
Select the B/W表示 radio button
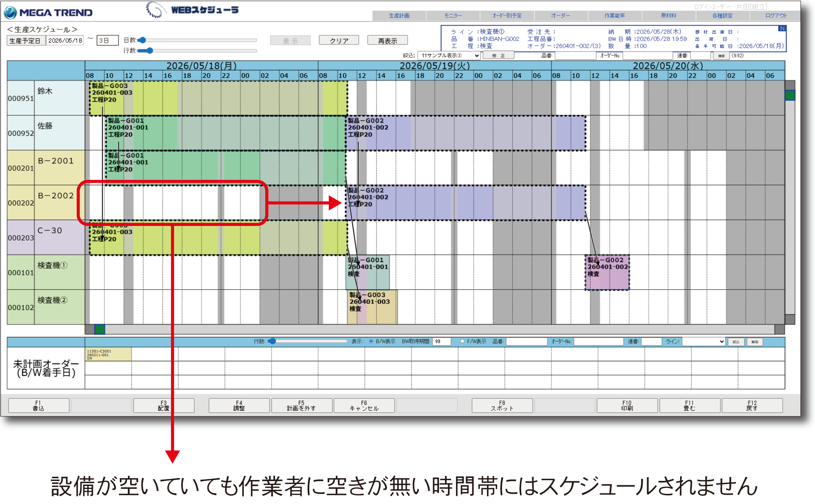371,341
